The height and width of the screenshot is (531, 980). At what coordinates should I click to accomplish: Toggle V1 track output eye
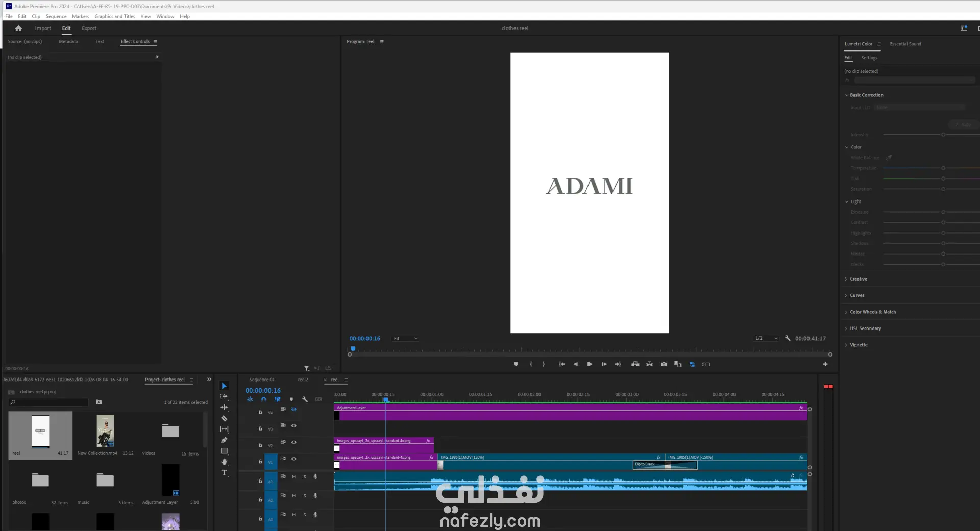point(294,459)
